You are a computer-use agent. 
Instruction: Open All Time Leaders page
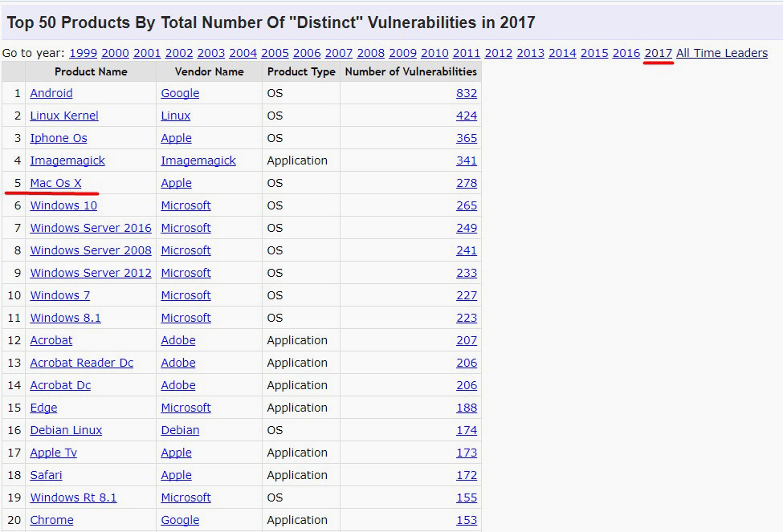click(x=721, y=53)
